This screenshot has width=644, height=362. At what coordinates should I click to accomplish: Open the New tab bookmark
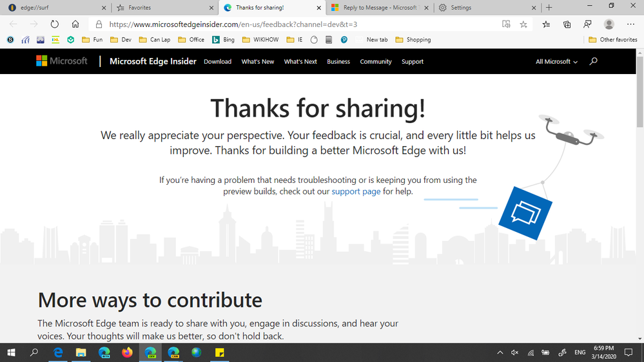tap(372, 40)
